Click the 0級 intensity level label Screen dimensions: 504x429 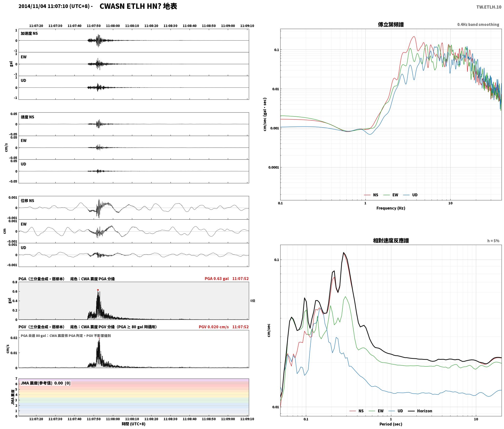(x=252, y=301)
